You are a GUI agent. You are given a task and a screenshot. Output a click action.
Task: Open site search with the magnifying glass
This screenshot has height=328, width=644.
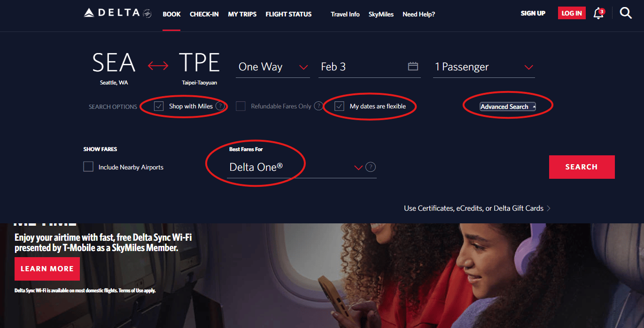pyautogui.click(x=626, y=13)
